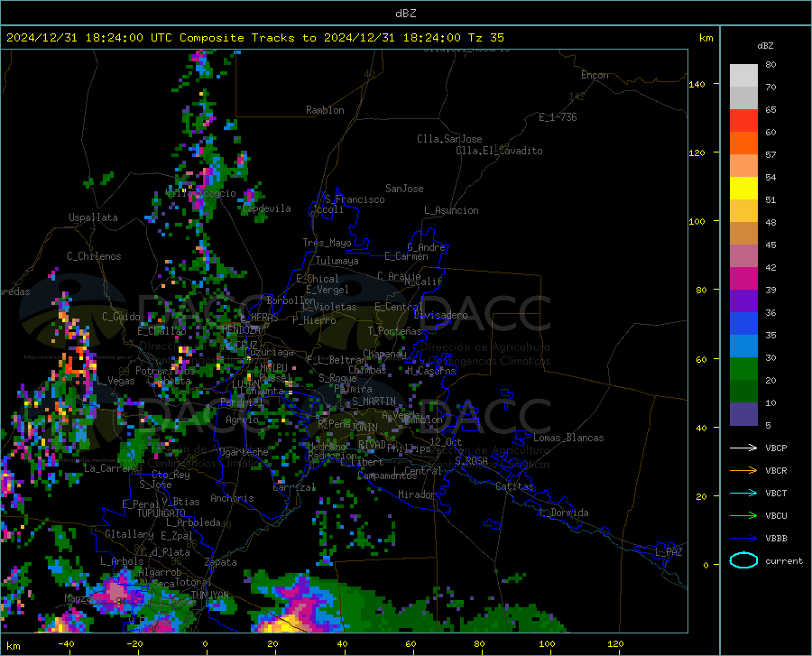Click the Capdevila map label
This screenshot has width=812, height=656.
(266, 208)
